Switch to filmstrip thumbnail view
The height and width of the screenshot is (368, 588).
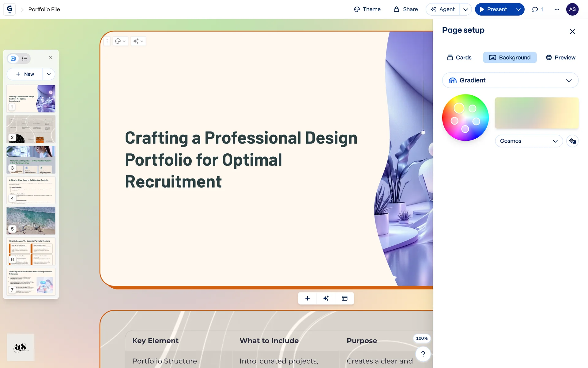coord(13,59)
